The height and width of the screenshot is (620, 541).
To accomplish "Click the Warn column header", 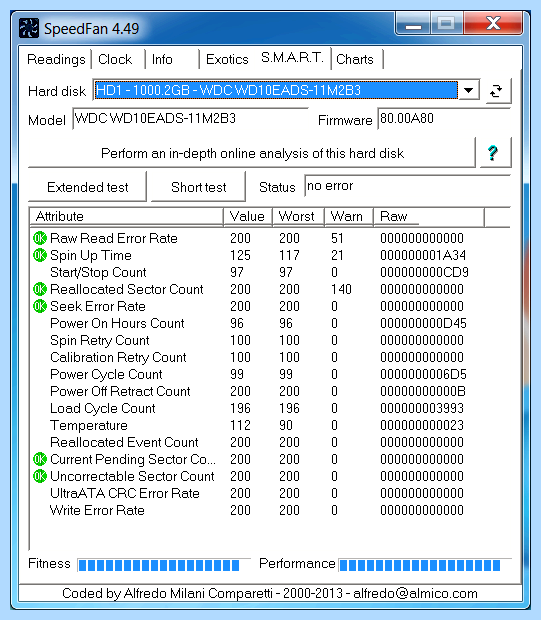I will click(349, 216).
